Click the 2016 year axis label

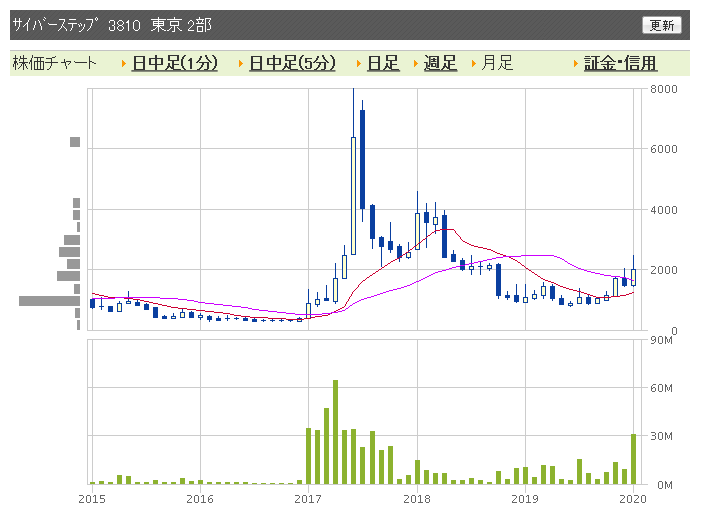point(200,499)
